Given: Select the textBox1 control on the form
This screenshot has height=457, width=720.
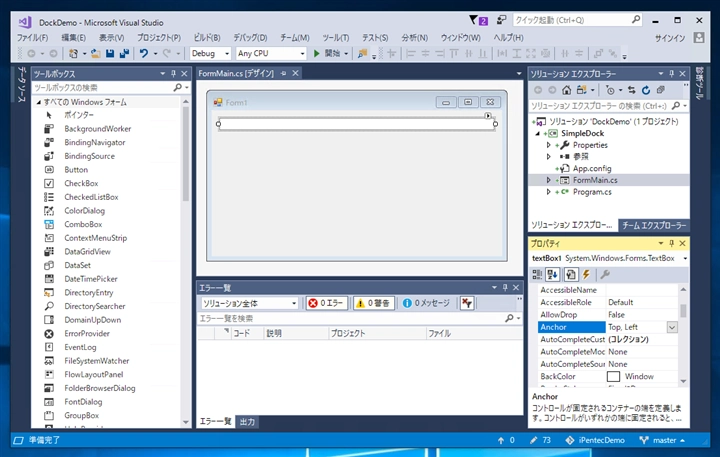Looking at the screenshot, I should (x=357, y=124).
